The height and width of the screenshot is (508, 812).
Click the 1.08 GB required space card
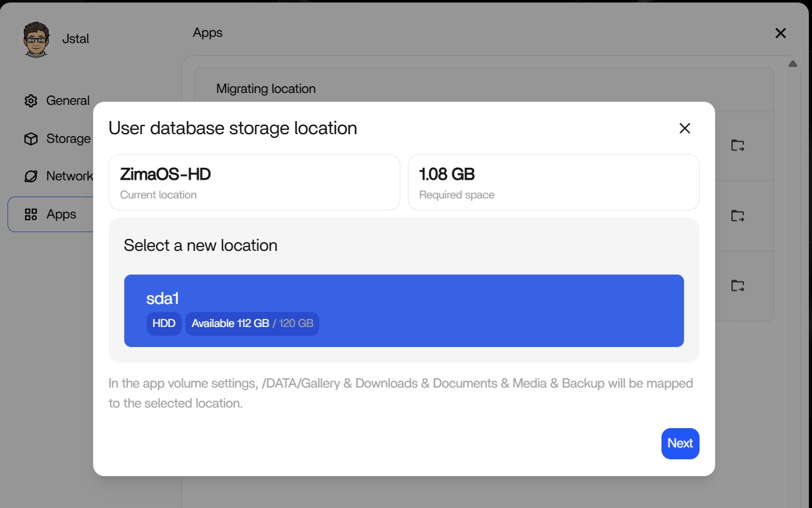click(553, 182)
